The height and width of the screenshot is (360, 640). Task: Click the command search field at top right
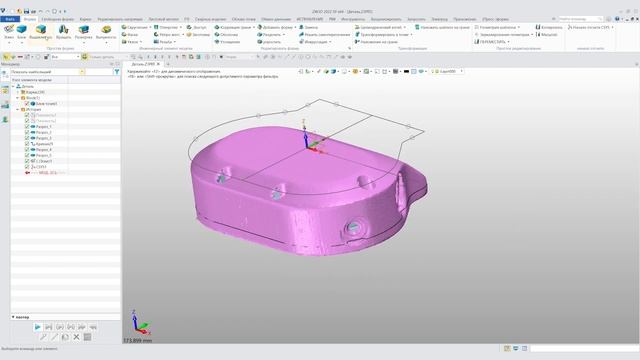click(x=580, y=19)
